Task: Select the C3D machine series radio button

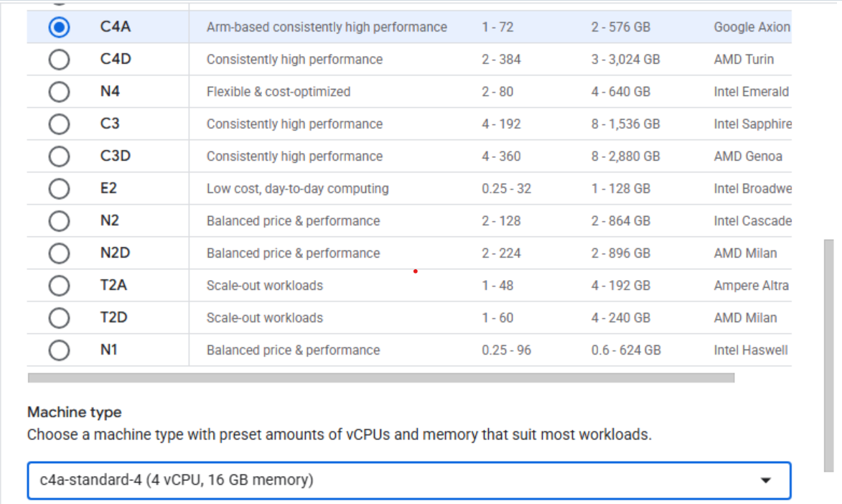Action: pos(59,156)
